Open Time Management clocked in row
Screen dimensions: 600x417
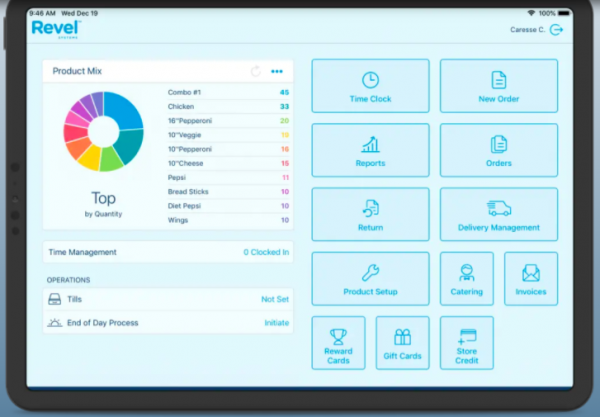168,252
